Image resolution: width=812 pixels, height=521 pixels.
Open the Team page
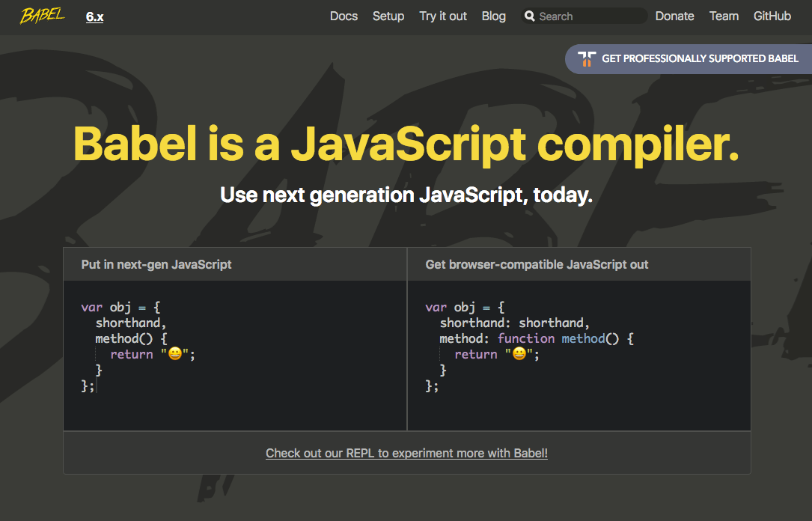724,16
